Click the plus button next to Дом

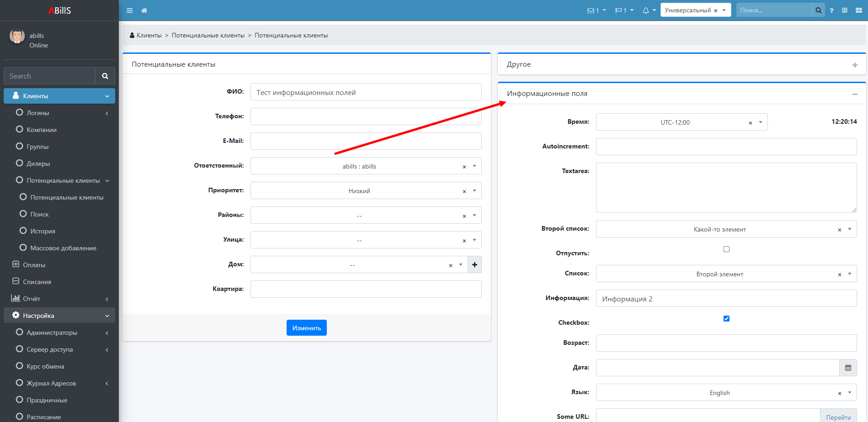(x=474, y=264)
